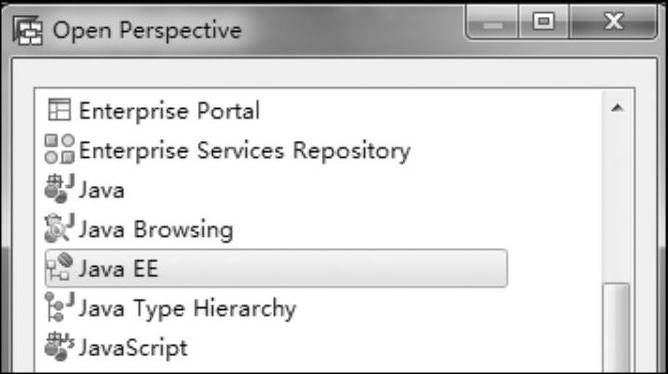Viewport: 668px width, 374px height.
Task: Click the Enterprise Services Repository icon
Action: [x=59, y=149]
